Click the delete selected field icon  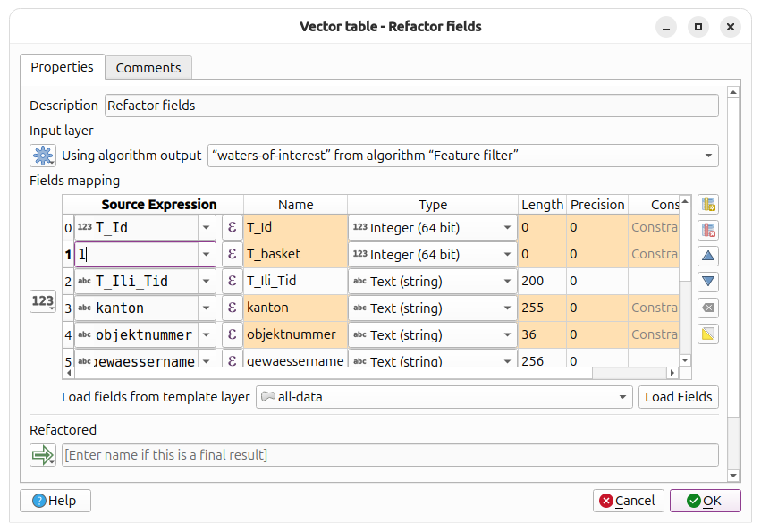[708, 230]
